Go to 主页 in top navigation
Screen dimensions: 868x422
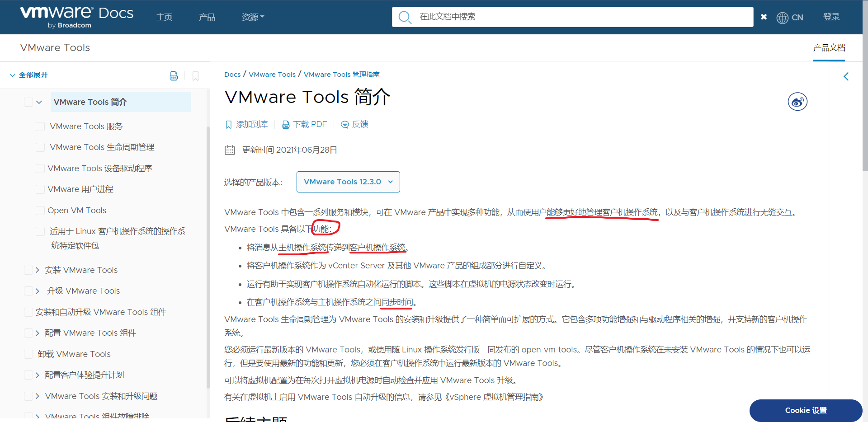click(x=164, y=17)
